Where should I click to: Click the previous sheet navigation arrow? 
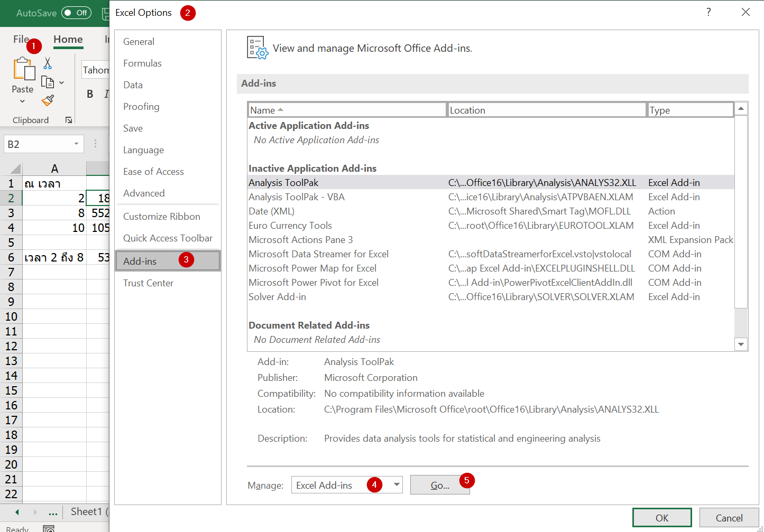pos(16,512)
